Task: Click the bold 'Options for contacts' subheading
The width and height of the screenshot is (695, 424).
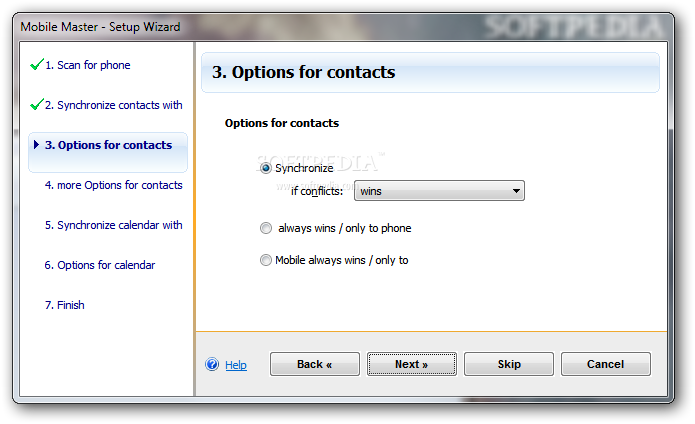Action: pos(282,123)
